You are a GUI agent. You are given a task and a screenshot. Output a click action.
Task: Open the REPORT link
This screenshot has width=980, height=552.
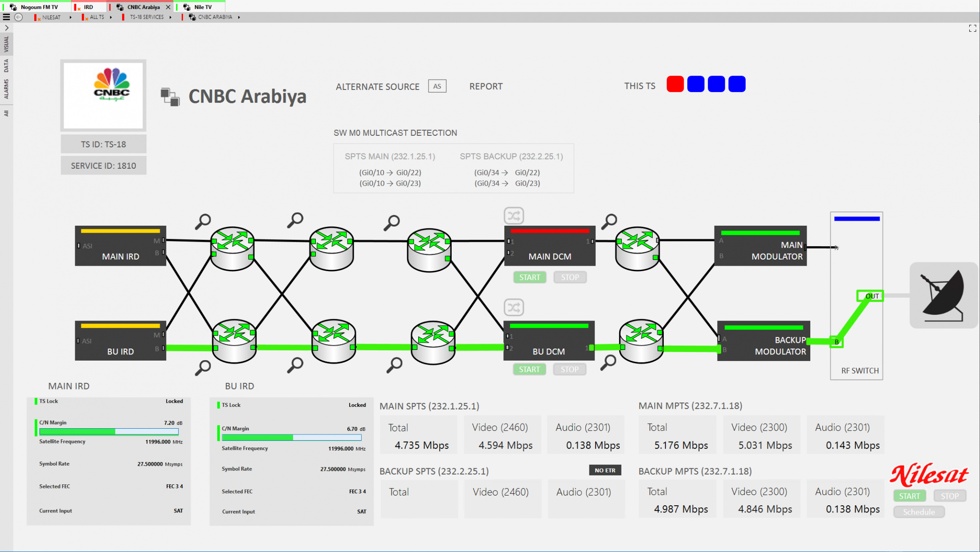486,86
